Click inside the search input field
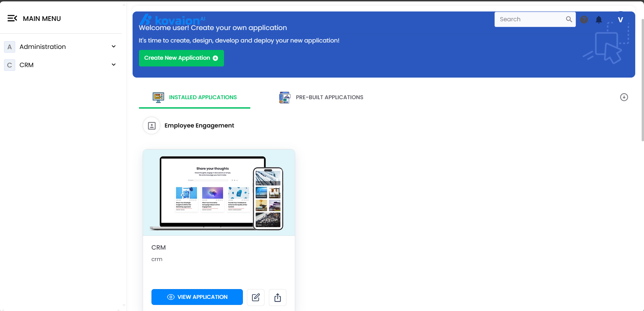Image resolution: width=644 pixels, height=311 pixels. [x=526, y=19]
